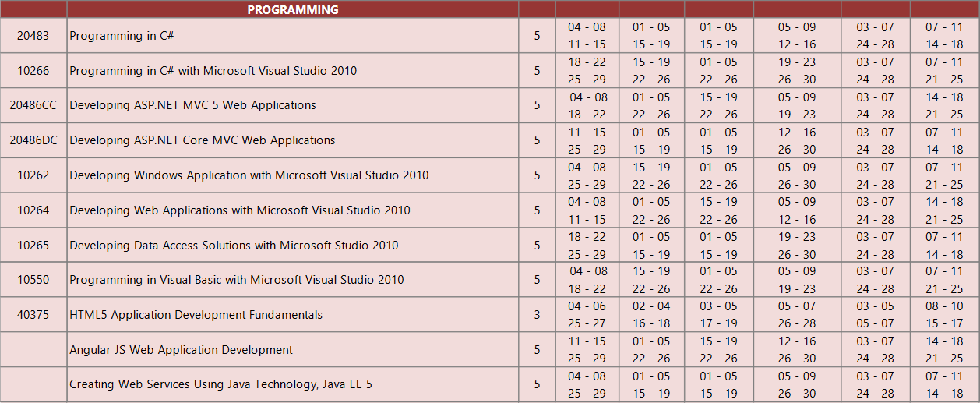Click Developing ASP.NET Core MVC Web Applications
Image resolution: width=980 pixels, height=403 pixels.
point(203,140)
